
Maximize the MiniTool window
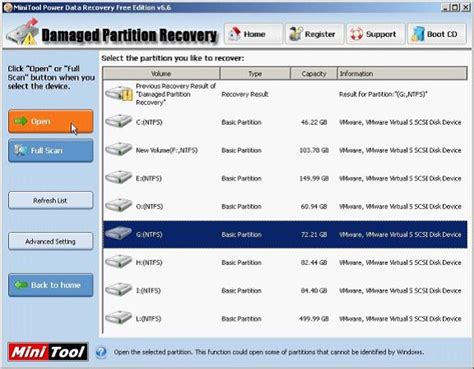tap(455, 7)
